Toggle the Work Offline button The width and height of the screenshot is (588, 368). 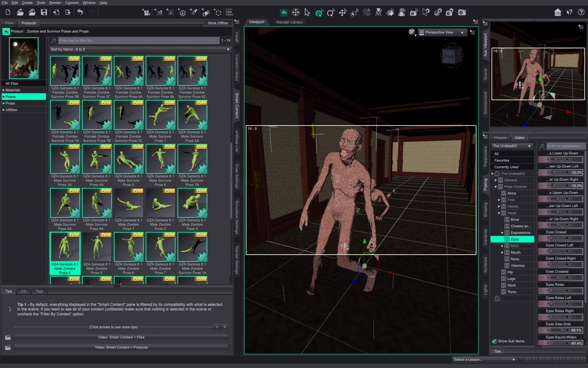(218, 23)
